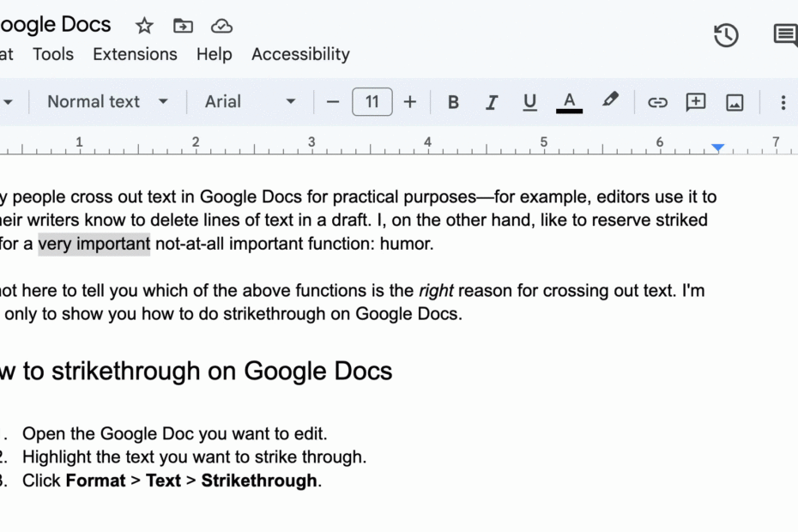Viewport: 798px width, 532px height.
Task: Increase font size with plus button
Action: (409, 102)
